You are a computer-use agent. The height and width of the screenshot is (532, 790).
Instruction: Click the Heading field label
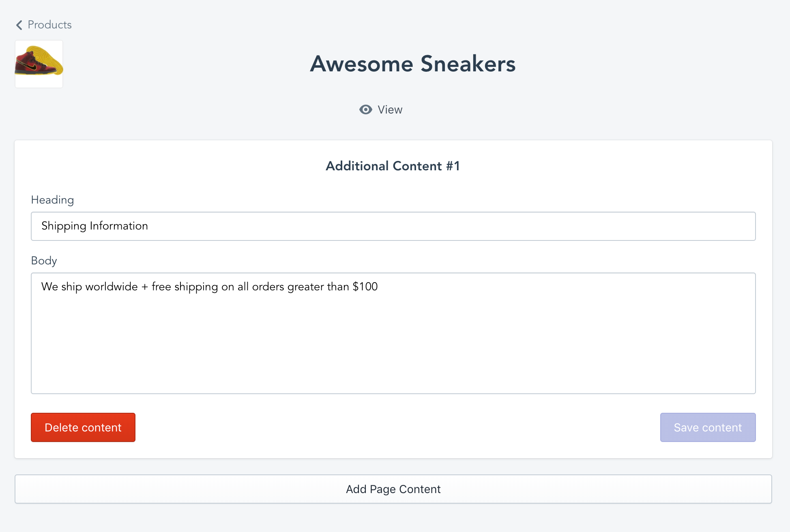(52, 200)
